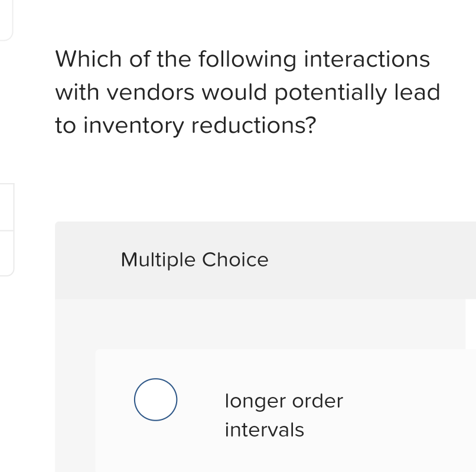Click the question text about vendor interactions
This screenshot has height=472, width=476.
(x=242, y=92)
